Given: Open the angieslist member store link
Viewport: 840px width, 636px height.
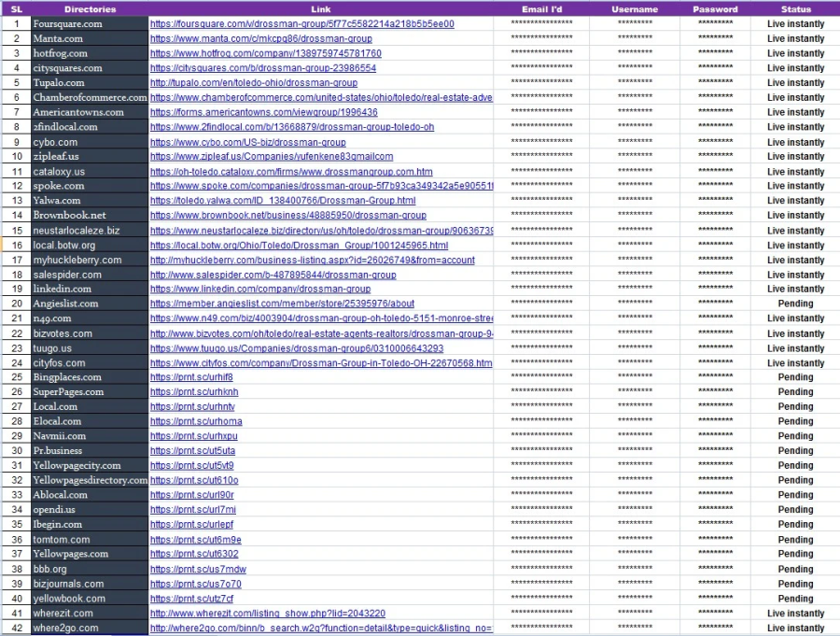Looking at the screenshot, I should [x=282, y=304].
